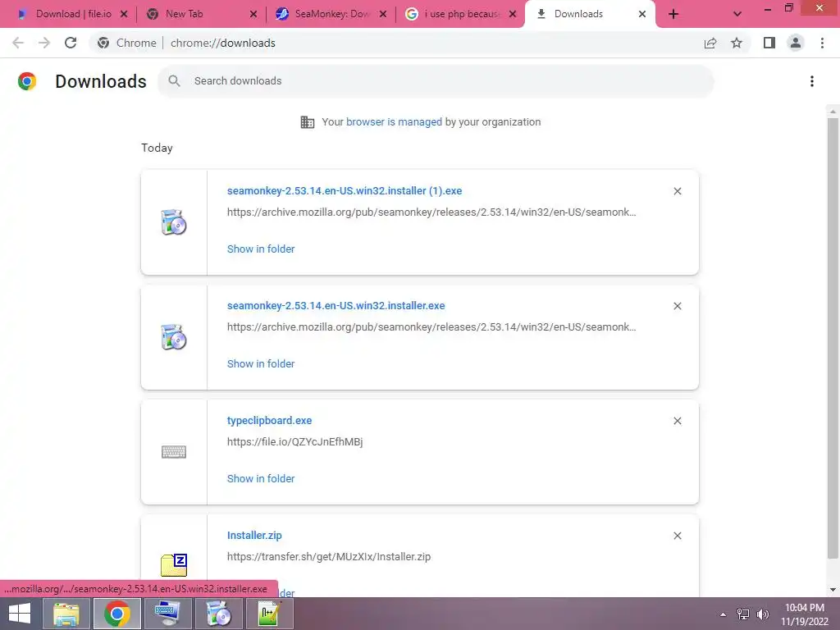Open the Downloads page more actions menu
Image resolution: width=840 pixels, height=630 pixels.
point(812,81)
